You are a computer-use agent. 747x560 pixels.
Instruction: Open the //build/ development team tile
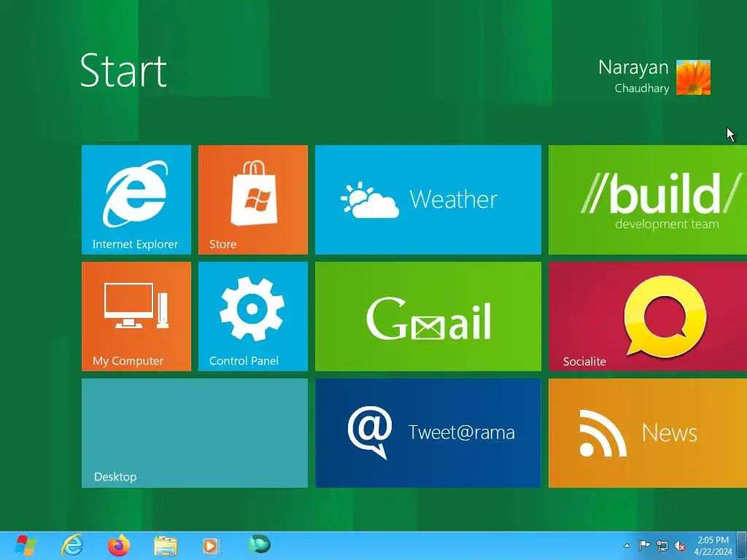pos(648,200)
